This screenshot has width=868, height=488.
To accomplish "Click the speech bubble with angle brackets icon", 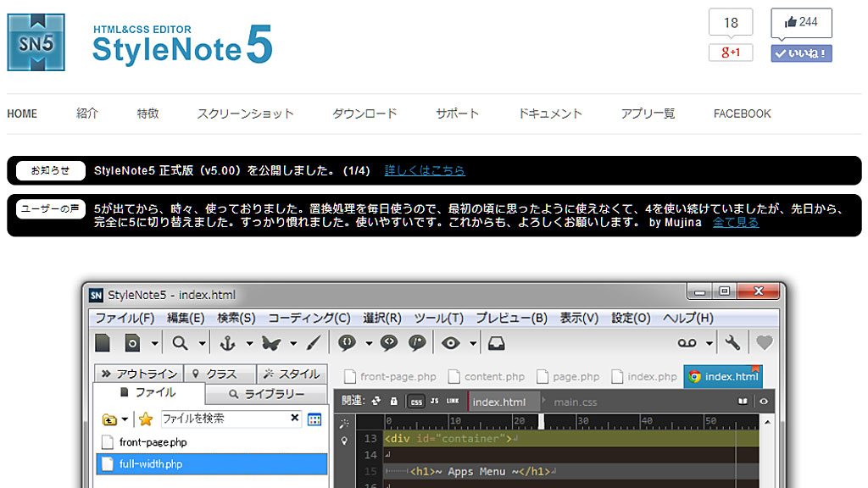I will point(389,343).
